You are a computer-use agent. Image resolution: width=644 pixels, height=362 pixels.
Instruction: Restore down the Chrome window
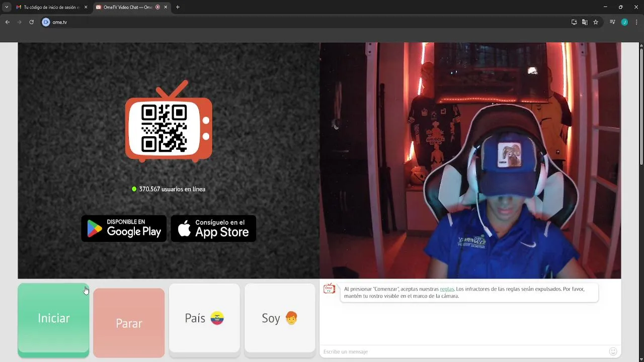tap(620, 7)
